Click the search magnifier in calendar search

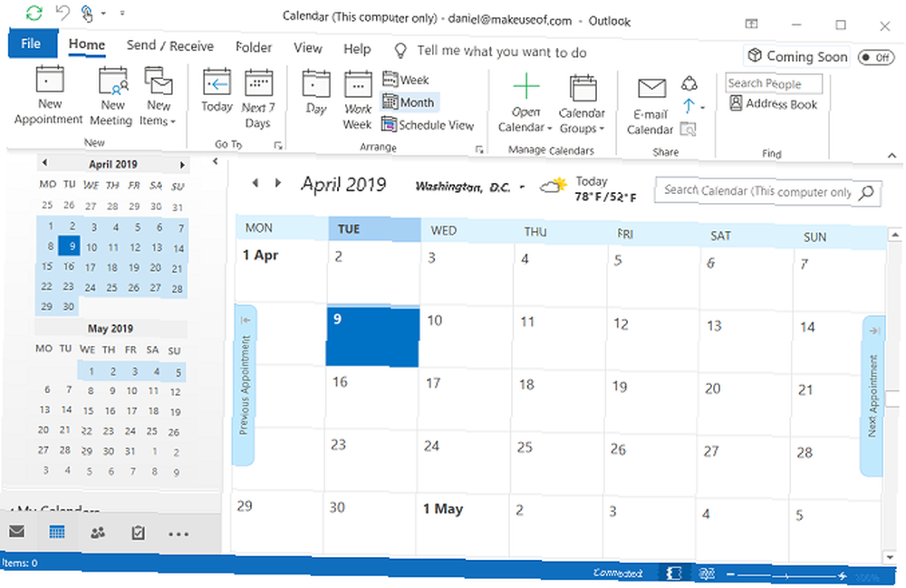866,192
